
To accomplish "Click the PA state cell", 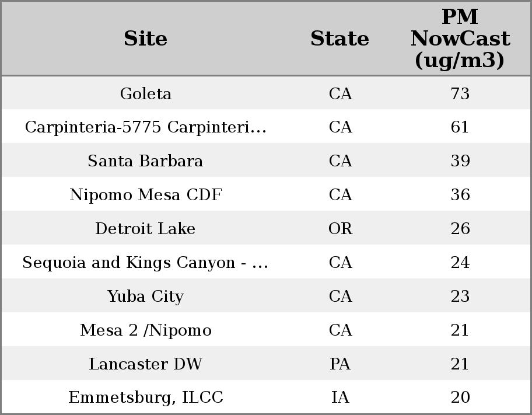I will pos(340,364).
